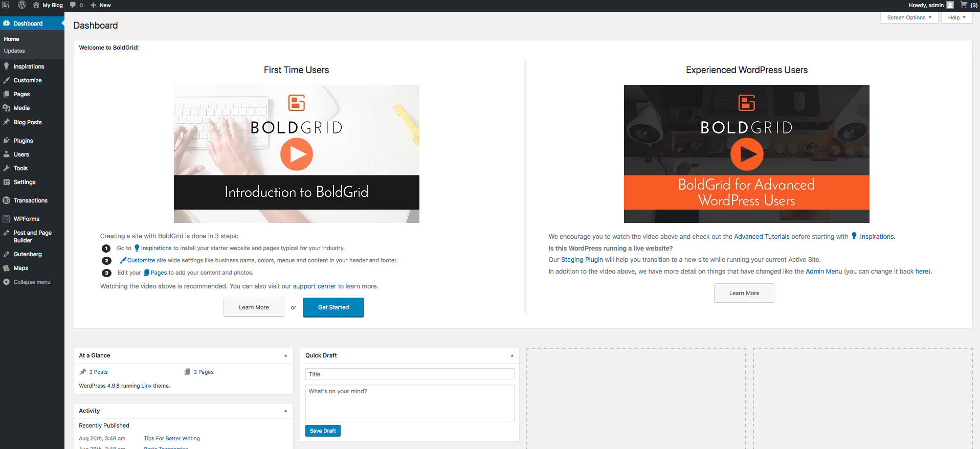Image resolution: width=980 pixels, height=449 pixels.
Task: Click the My Blog home icon
Action: pos(36,5)
